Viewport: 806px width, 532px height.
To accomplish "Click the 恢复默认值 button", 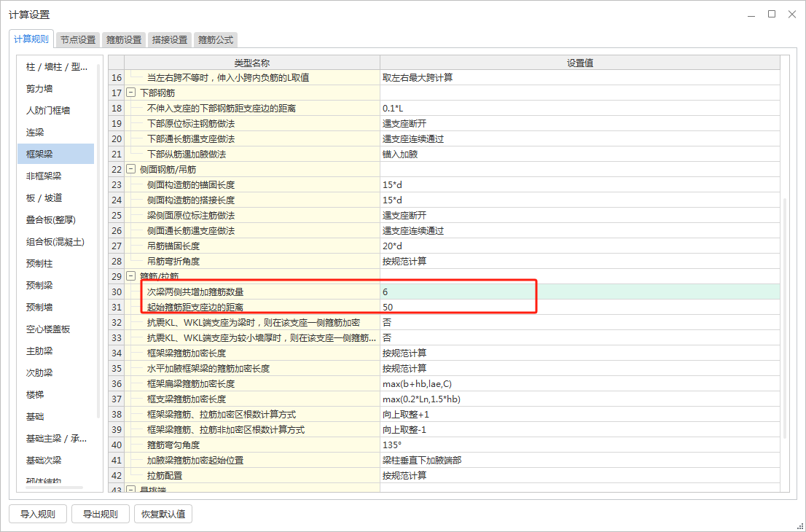I will coord(163,514).
